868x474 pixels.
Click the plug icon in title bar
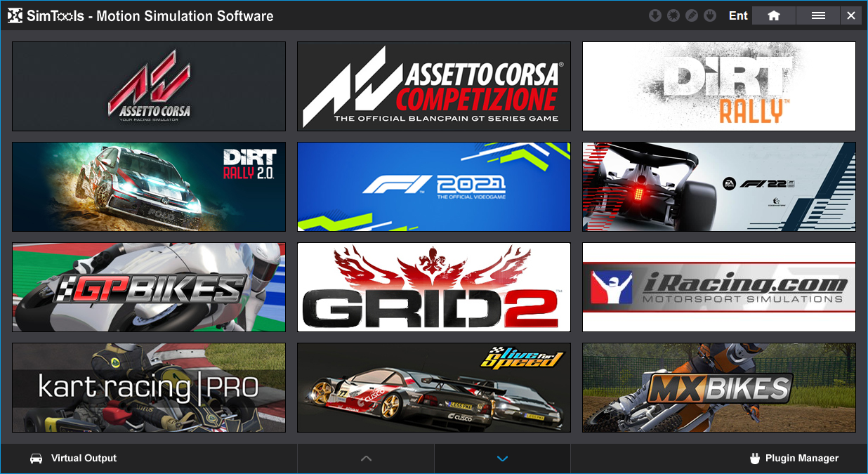(x=710, y=15)
